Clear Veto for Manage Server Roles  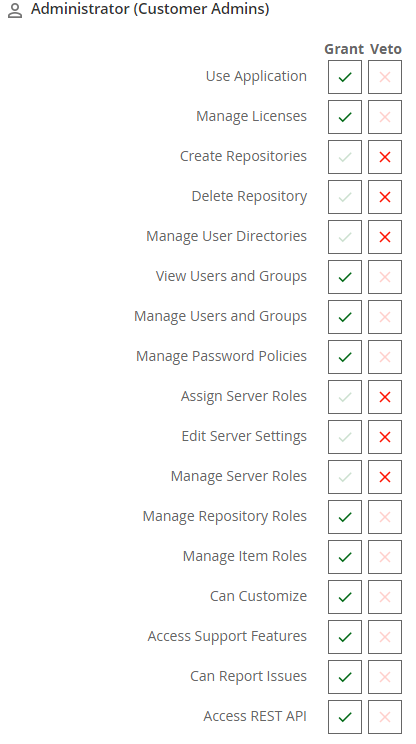385,477
